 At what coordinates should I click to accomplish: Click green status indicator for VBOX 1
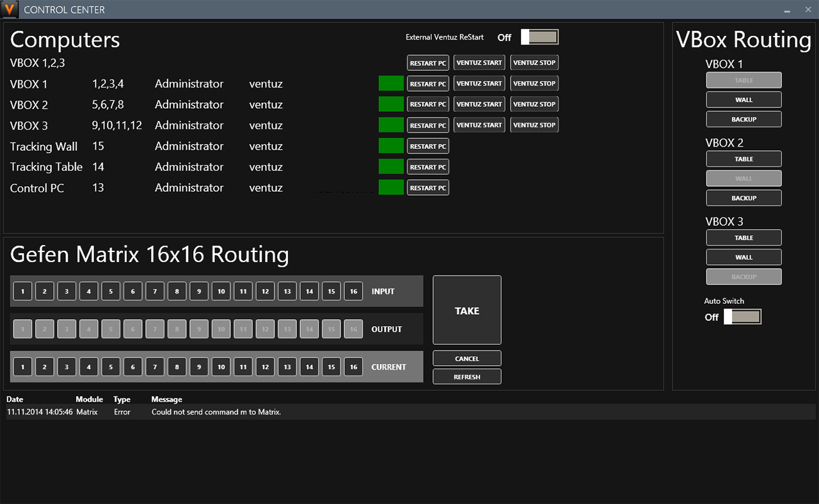tap(392, 83)
